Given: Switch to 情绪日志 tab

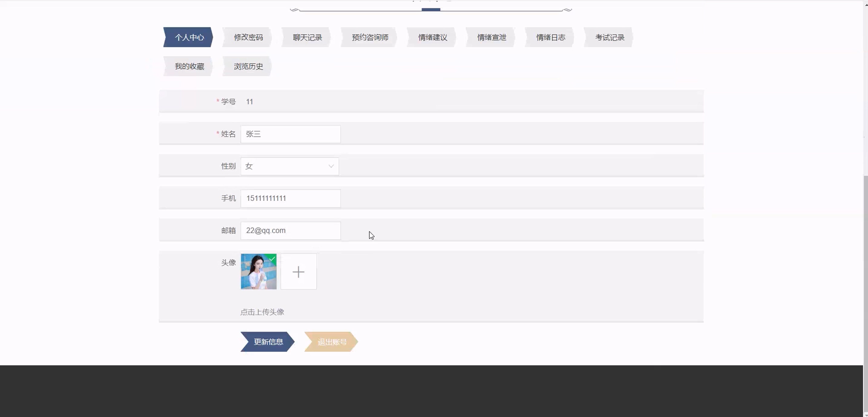Looking at the screenshot, I should (550, 37).
